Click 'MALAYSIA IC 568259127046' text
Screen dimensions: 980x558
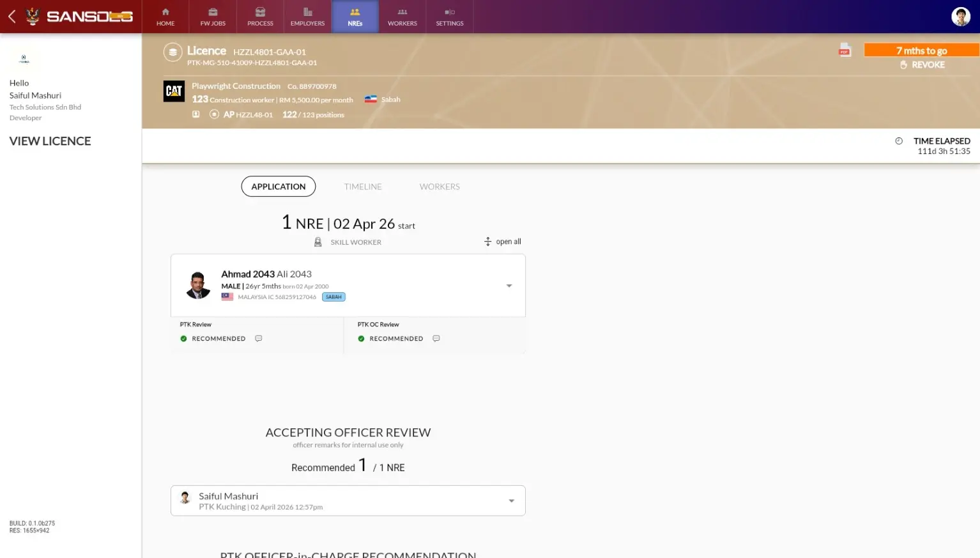tap(277, 297)
